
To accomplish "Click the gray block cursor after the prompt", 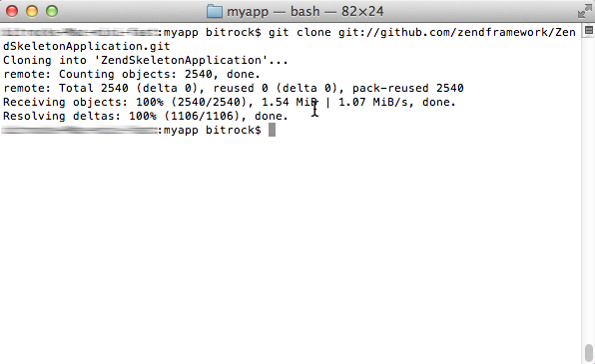I will (x=272, y=130).
